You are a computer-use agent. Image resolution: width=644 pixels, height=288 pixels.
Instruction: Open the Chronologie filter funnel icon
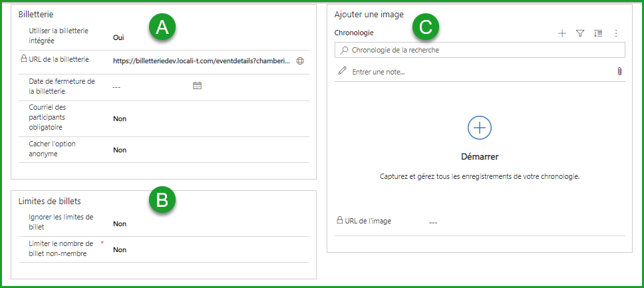580,33
